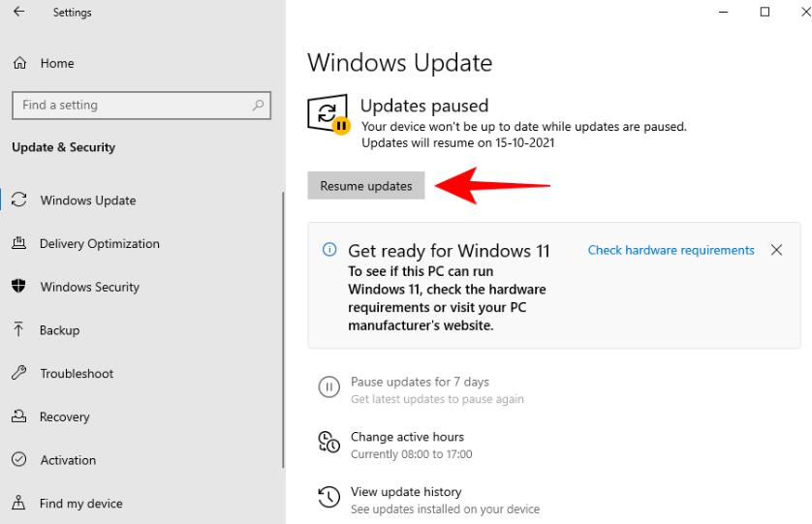The image size is (812, 524).
Task: Click the search magnifier icon in search box
Action: coord(258,106)
